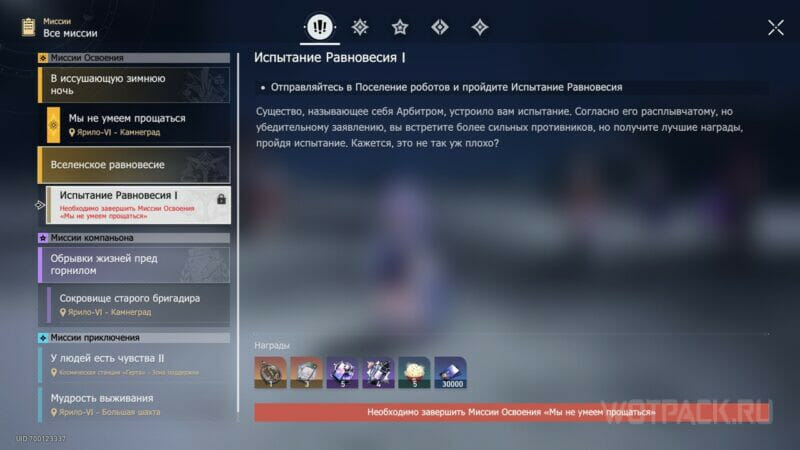
Task: Click the UID 700123337 text
Action: coord(41,438)
